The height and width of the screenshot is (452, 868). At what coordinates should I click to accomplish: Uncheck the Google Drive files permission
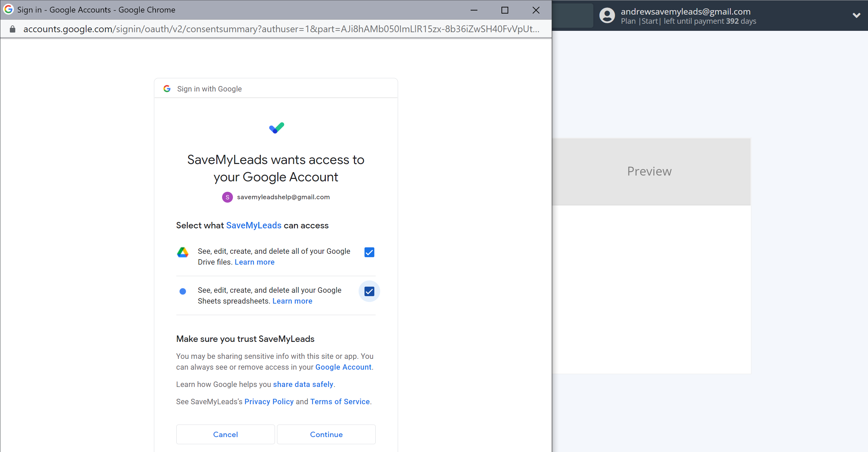point(369,252)
